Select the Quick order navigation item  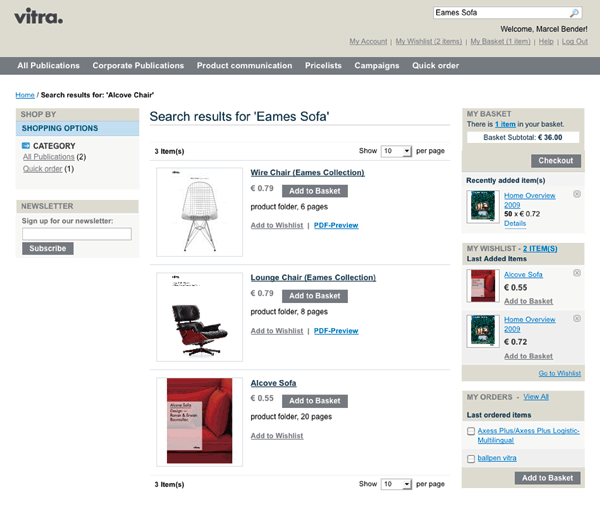click(436, 66)
